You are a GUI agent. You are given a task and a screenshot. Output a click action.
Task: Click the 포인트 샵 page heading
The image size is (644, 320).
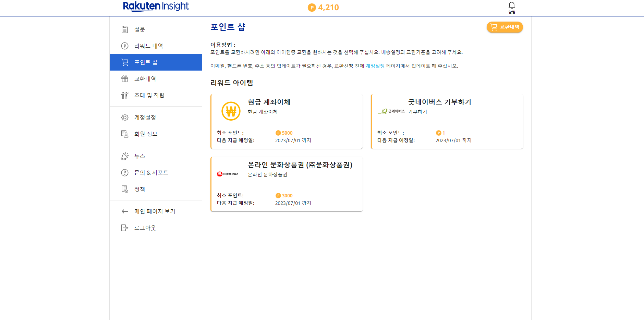tap(228, 27)
